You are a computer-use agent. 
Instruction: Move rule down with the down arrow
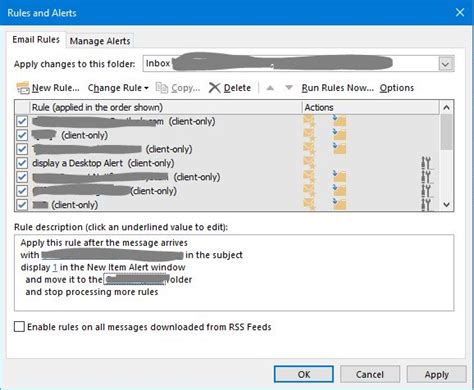coord(289,88)
